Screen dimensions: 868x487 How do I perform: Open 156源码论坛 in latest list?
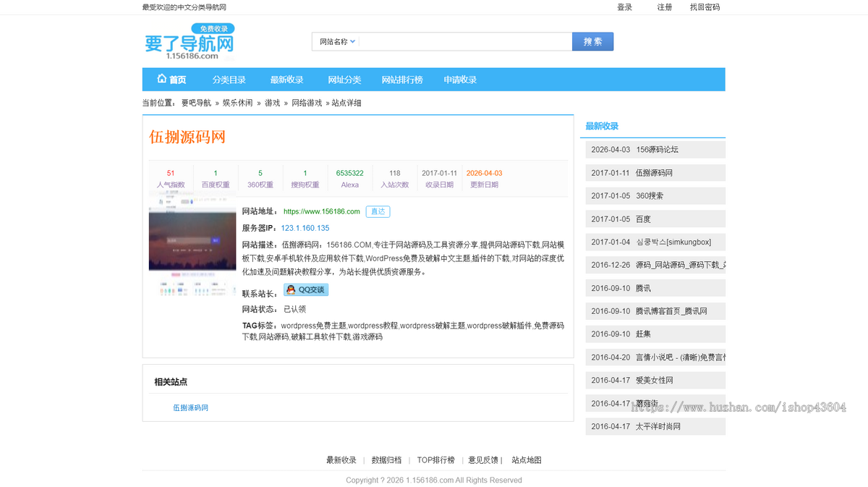(x=658, y=150)
